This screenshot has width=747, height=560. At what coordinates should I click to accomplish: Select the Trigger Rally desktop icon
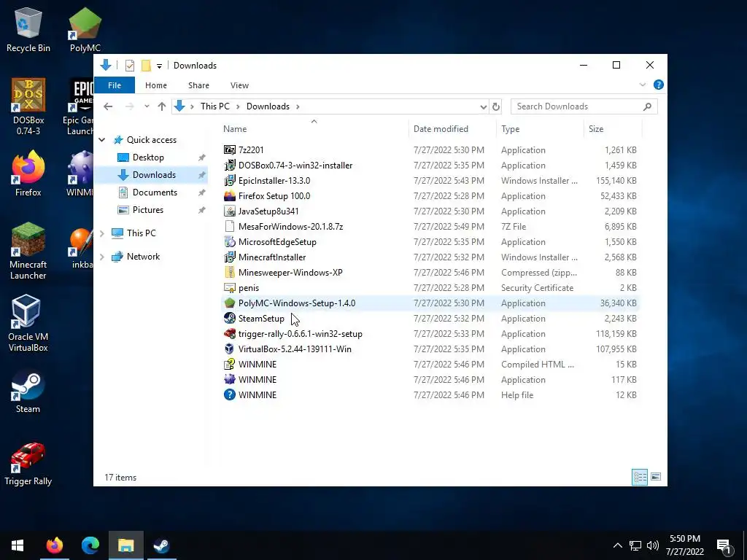[28, 463]
